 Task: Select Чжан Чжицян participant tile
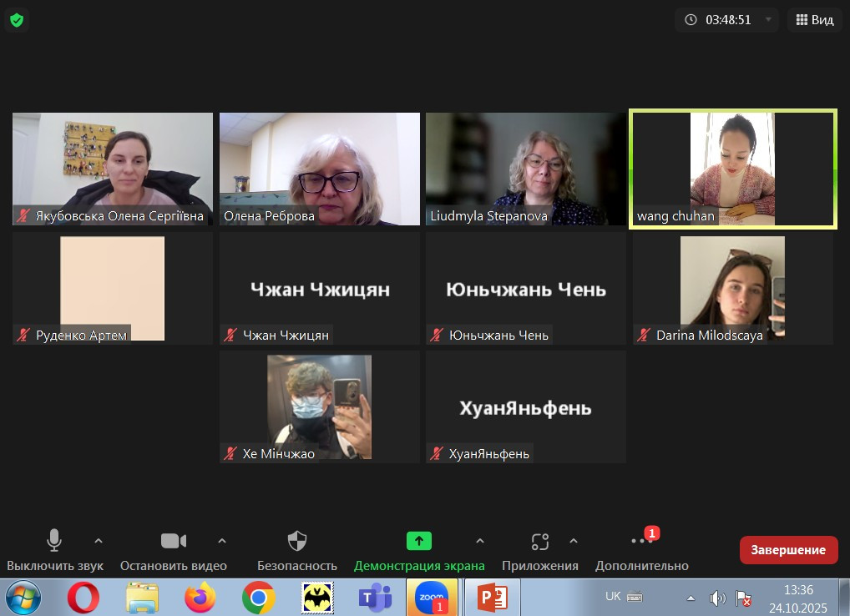[x=320, y=288]
